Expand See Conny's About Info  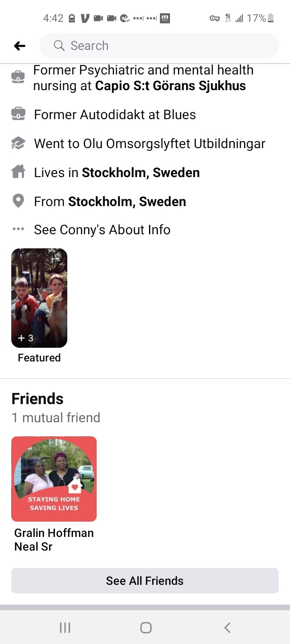click(102, 229)
